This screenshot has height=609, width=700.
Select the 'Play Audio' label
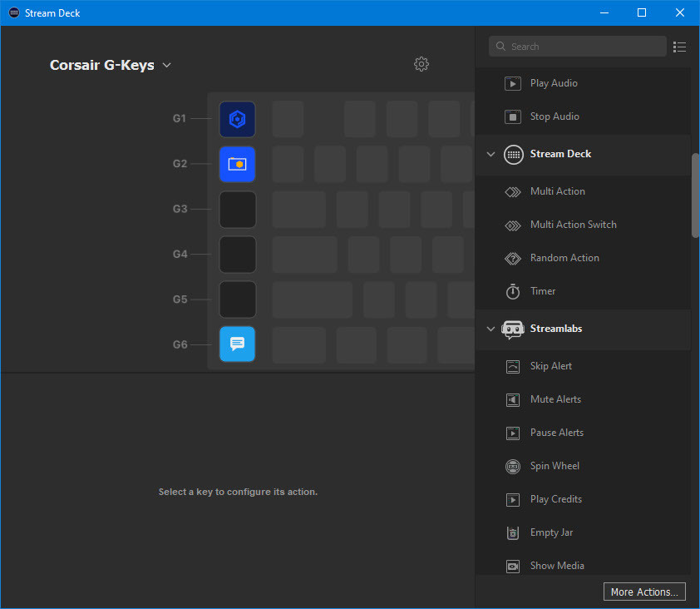pyautogui.click(x=554, y=83)
